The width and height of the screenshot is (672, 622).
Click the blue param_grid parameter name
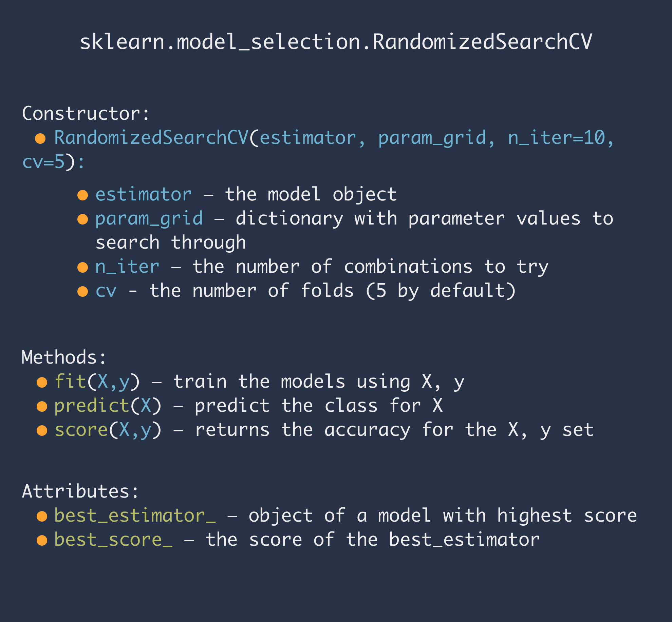click(x=149, y=219)
